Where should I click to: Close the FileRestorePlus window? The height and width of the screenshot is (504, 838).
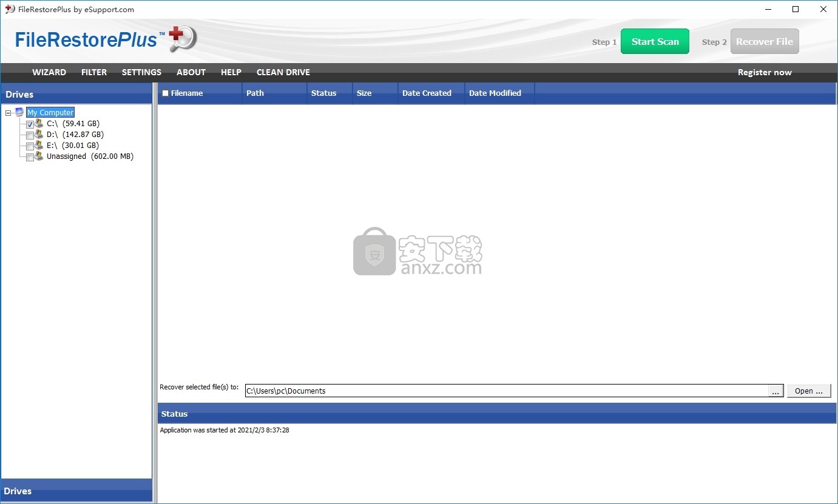tap(823, 9)
